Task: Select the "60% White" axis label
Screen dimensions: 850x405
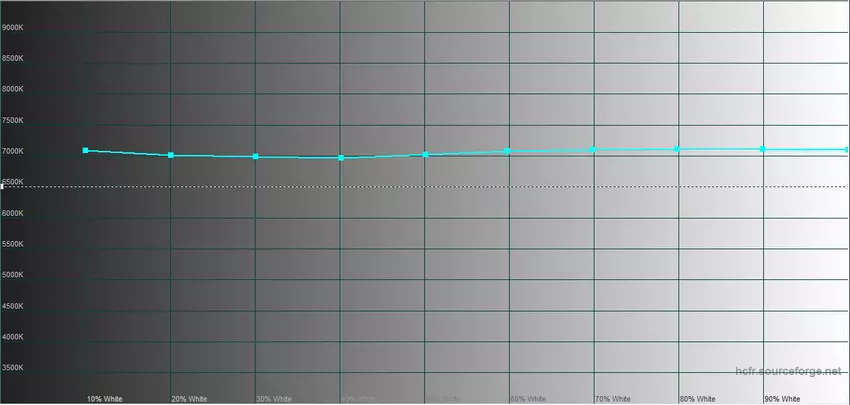Action: pyautogui.click(x=529, y=398)
